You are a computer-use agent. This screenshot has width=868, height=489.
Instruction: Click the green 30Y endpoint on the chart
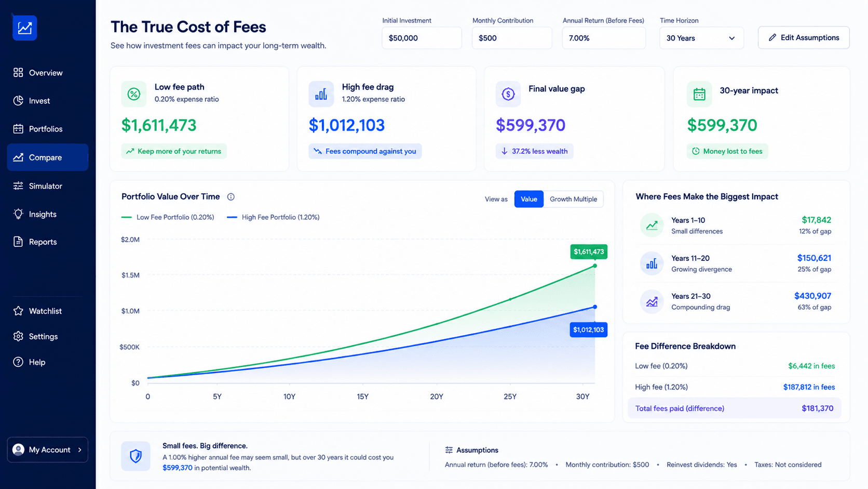[x=595, y=266]
